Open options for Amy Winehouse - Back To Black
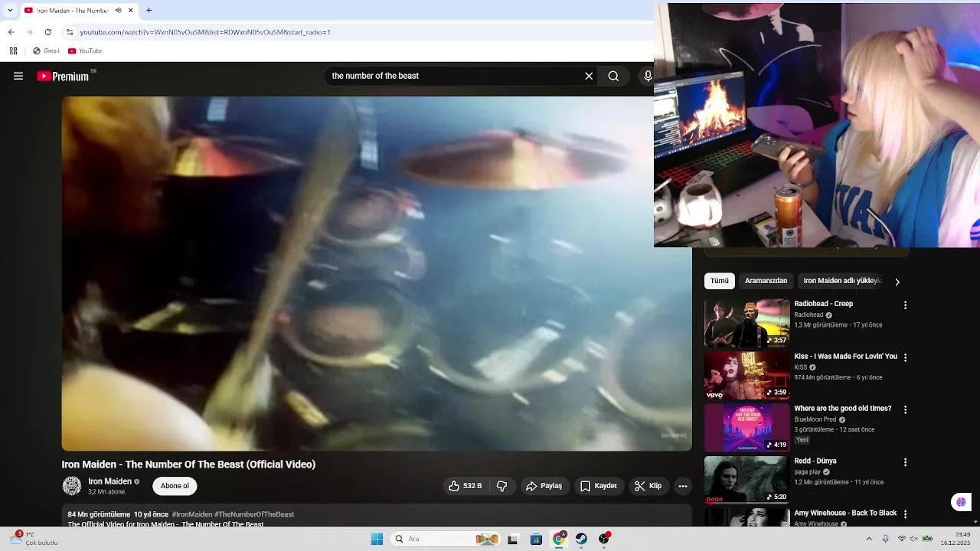The height and width of the screenshot is (551, 980). point(906,514)
